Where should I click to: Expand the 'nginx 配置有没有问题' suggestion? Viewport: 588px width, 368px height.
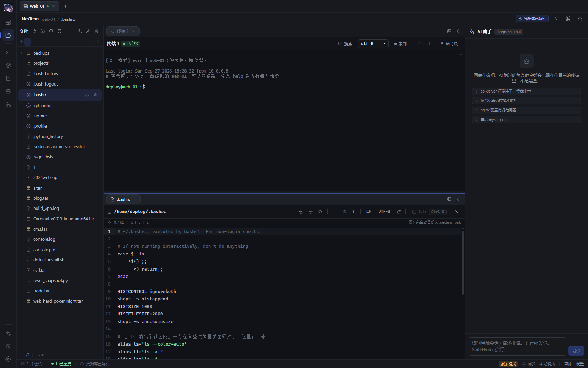coord(526,110)
